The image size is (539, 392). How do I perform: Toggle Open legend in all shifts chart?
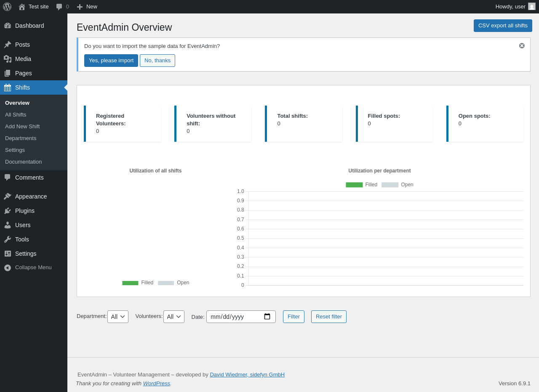point(173,283)
